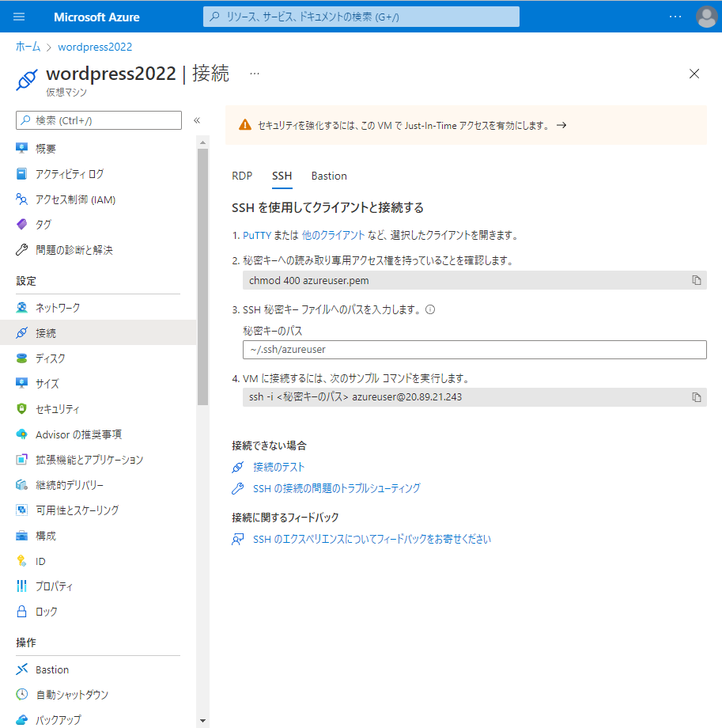The width and height of the screenshot is (722, 728).
Task: Show info about SSH private key path
Action: 430,309
